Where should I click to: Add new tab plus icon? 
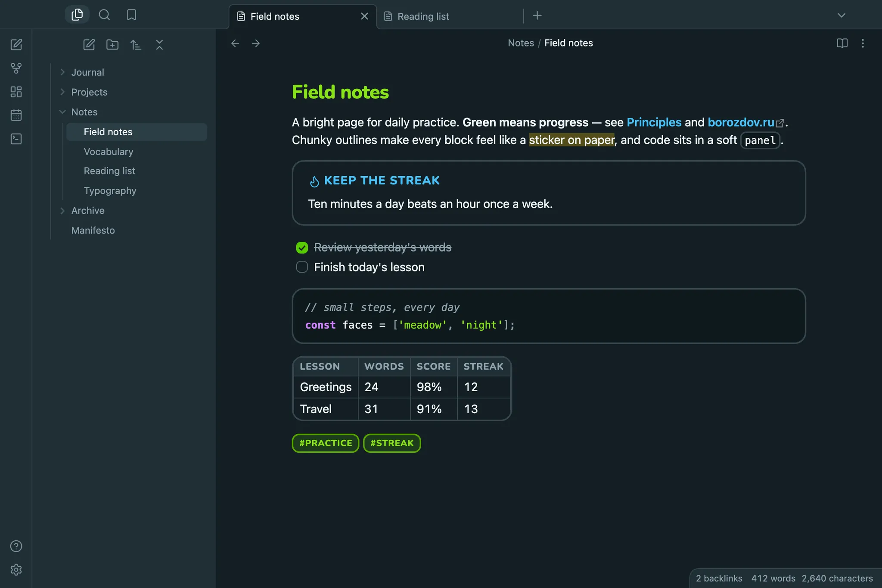coord(537,16)
